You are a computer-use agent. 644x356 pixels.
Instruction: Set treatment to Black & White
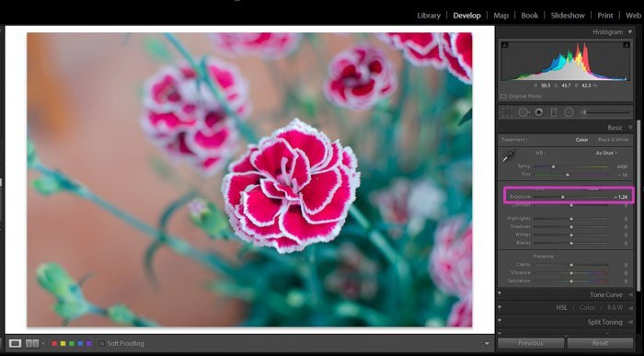click(x=613, y=140)
